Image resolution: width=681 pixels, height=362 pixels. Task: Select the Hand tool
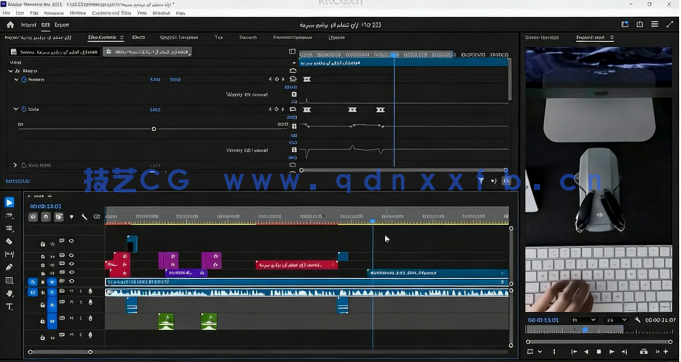point(9,293)
